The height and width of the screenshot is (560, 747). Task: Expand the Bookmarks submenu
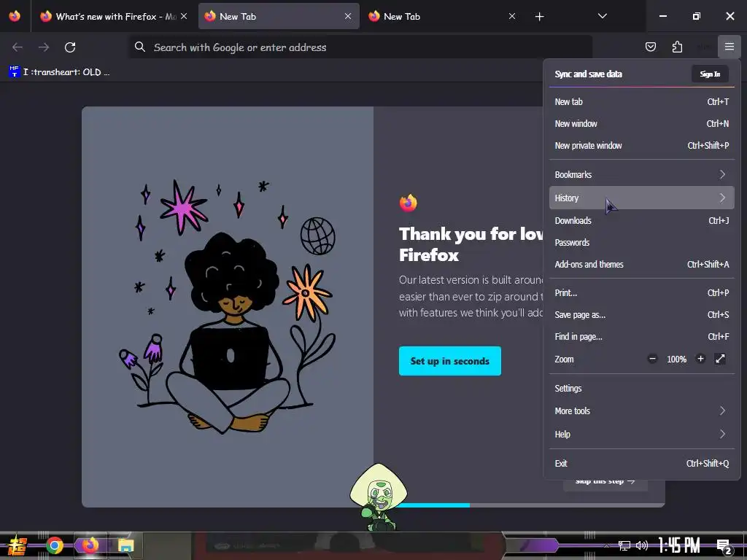coord(642,174)
